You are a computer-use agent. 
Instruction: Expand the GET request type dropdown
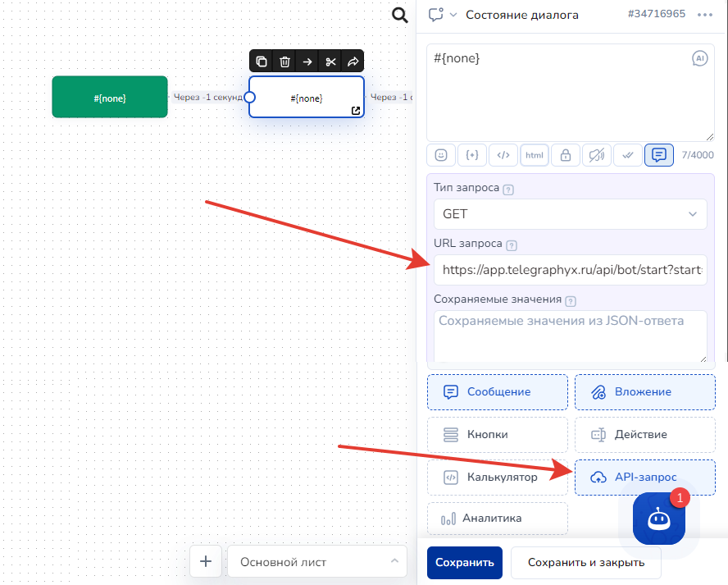click(x=570, y=214)
